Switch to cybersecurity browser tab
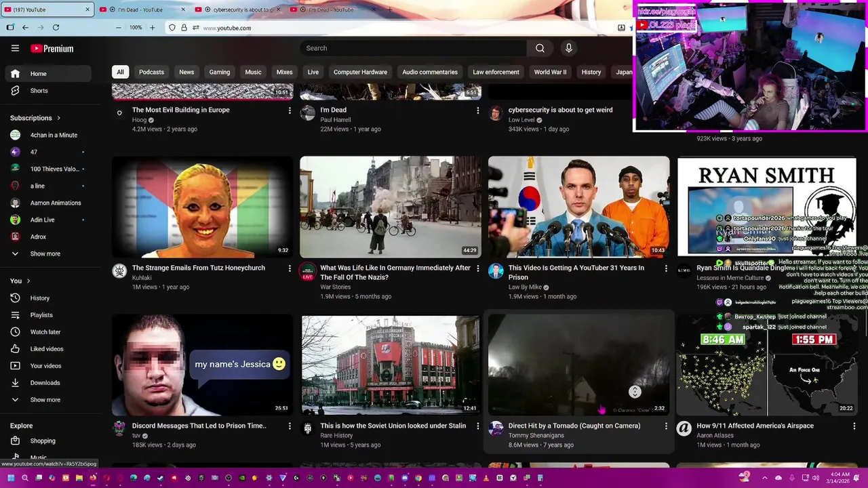Image resolution: width=868 pixels, height=488 pixels. 237,9
